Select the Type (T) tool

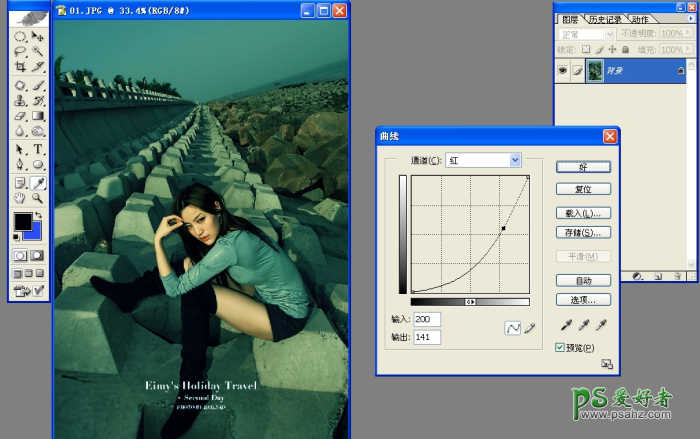(x=39, y=149)
